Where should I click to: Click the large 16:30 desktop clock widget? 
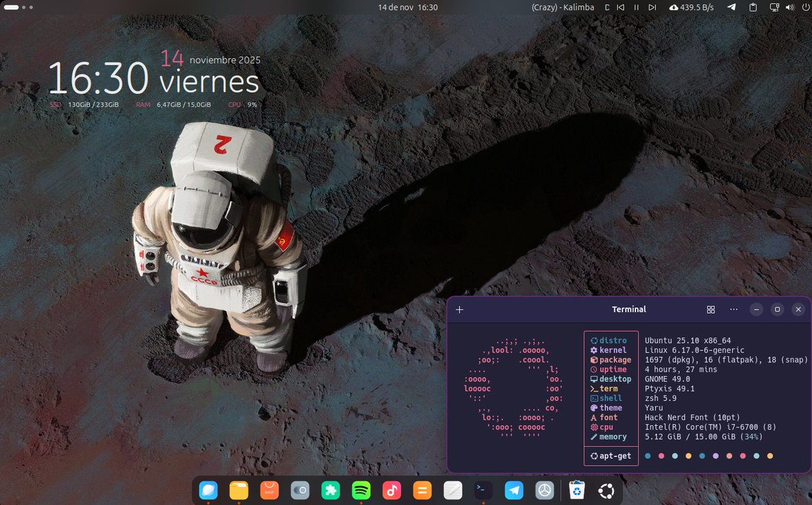point(98,78)
